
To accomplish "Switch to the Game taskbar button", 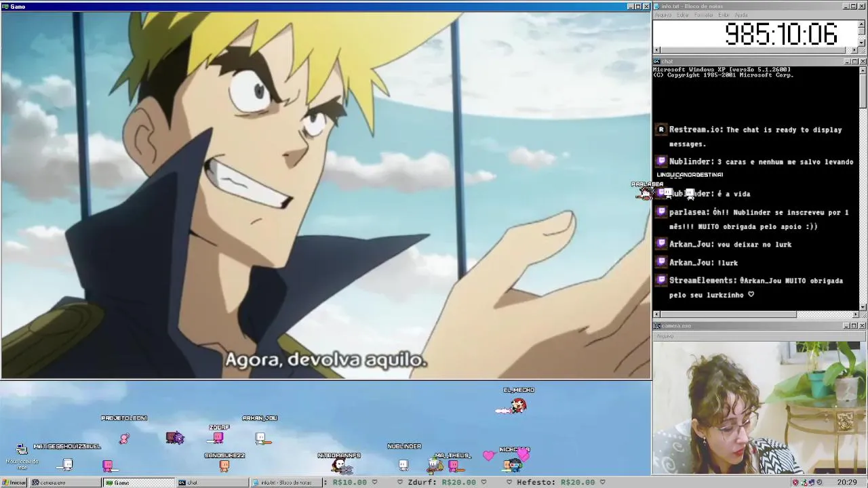I will tap(139, 483).
